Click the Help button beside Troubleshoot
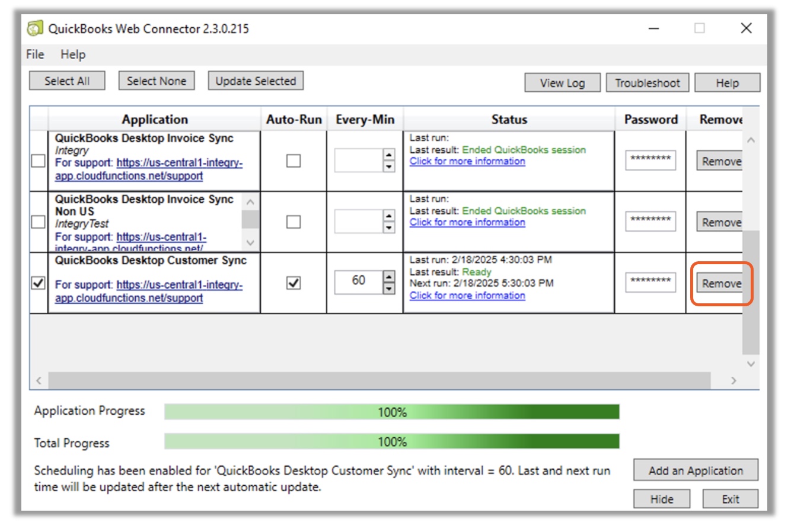 (727, 83)
